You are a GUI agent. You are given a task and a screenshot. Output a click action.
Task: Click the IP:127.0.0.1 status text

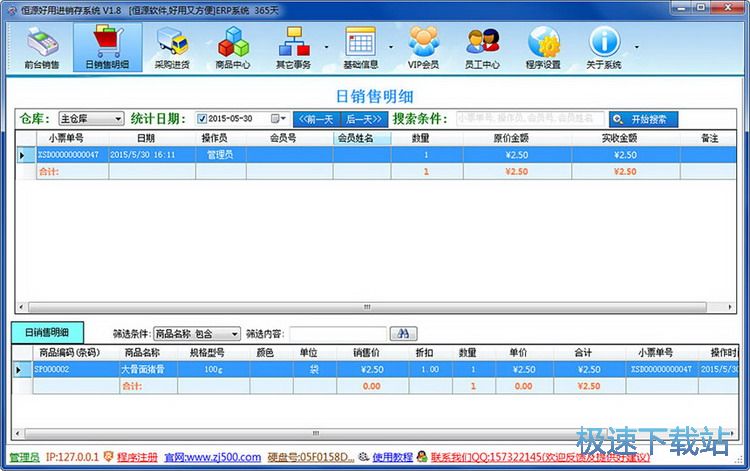(x=72, y=457)
